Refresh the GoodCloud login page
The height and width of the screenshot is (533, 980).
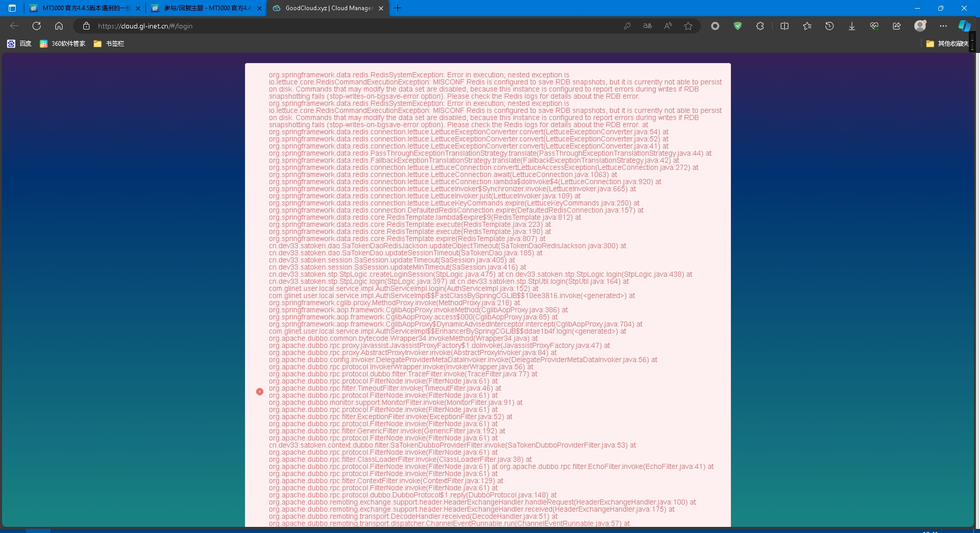tap(37, 26)
